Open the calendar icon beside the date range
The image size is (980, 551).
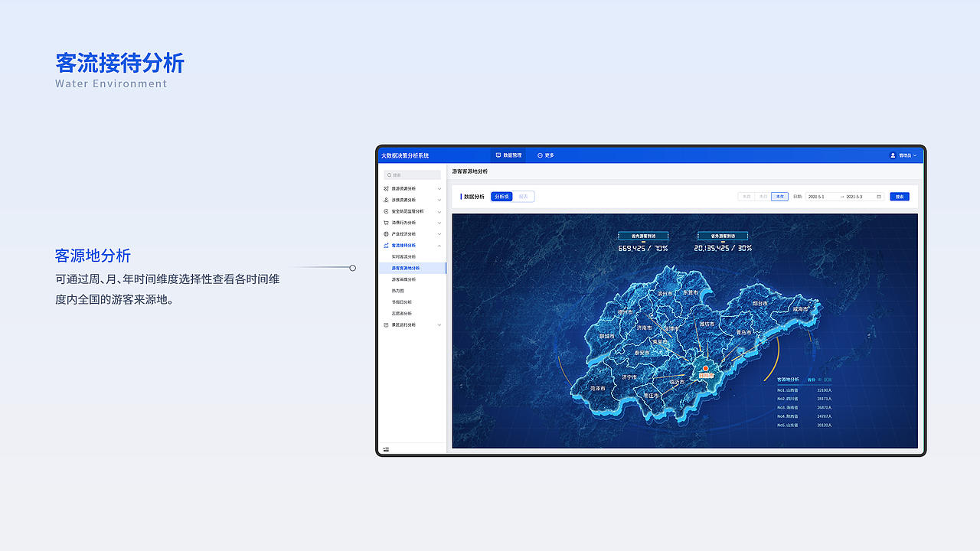[879, 197]
